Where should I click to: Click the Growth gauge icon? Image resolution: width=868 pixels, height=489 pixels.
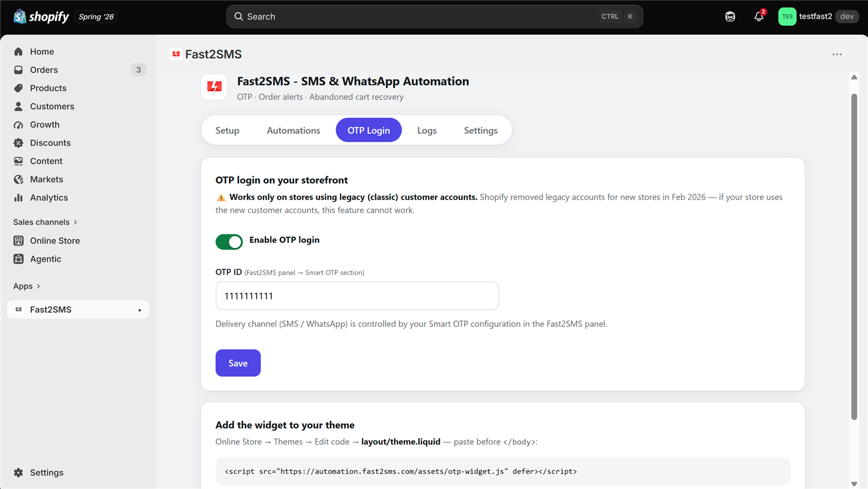coord(18,125)
